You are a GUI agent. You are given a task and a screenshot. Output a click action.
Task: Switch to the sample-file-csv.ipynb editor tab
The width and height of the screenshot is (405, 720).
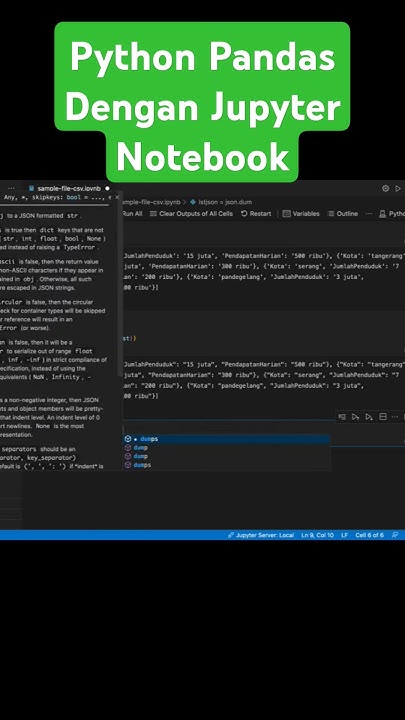[68, 188]
